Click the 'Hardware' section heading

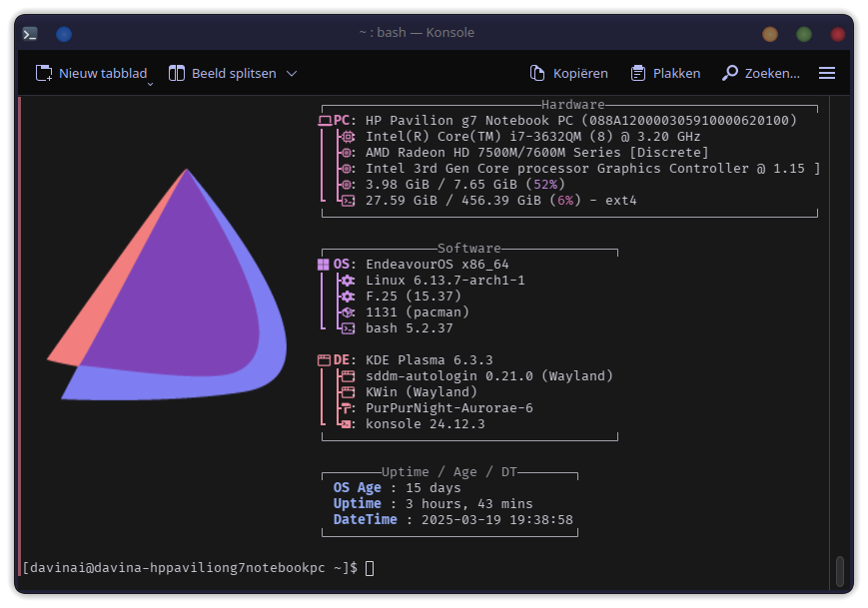[x=573, y=105]
